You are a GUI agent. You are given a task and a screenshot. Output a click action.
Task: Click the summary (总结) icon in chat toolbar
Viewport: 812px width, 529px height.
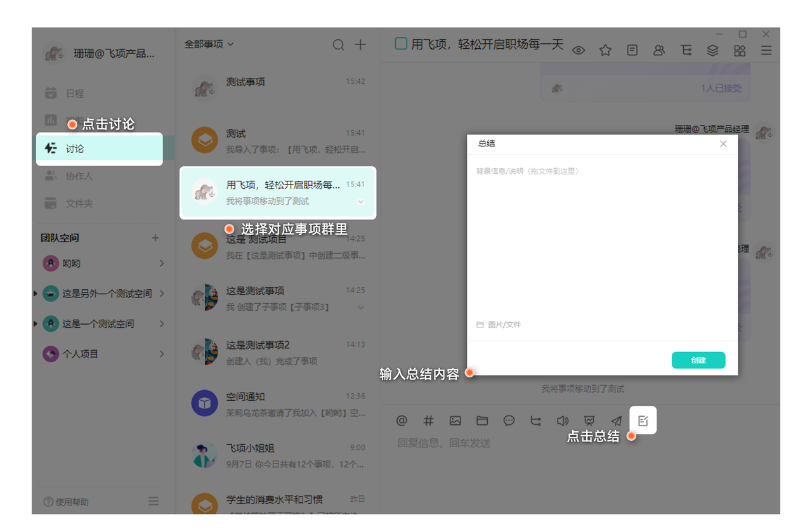643,421
